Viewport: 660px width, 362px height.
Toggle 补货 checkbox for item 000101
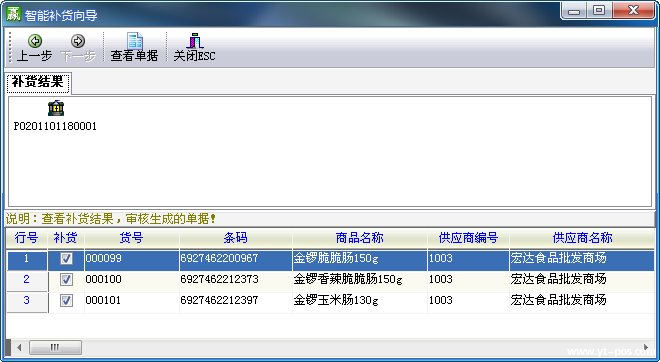tap(66, 301)
